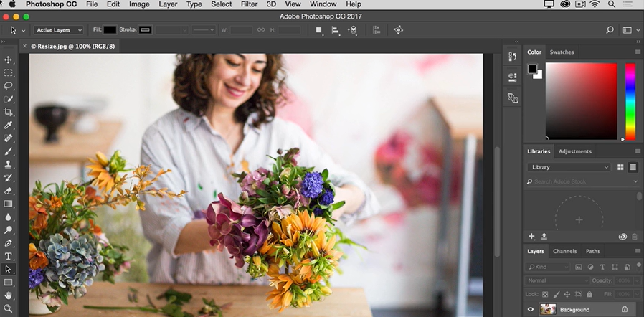644x317 pixels.
Task: Click the Search Adobe Stock field
Action: point(583,181)
